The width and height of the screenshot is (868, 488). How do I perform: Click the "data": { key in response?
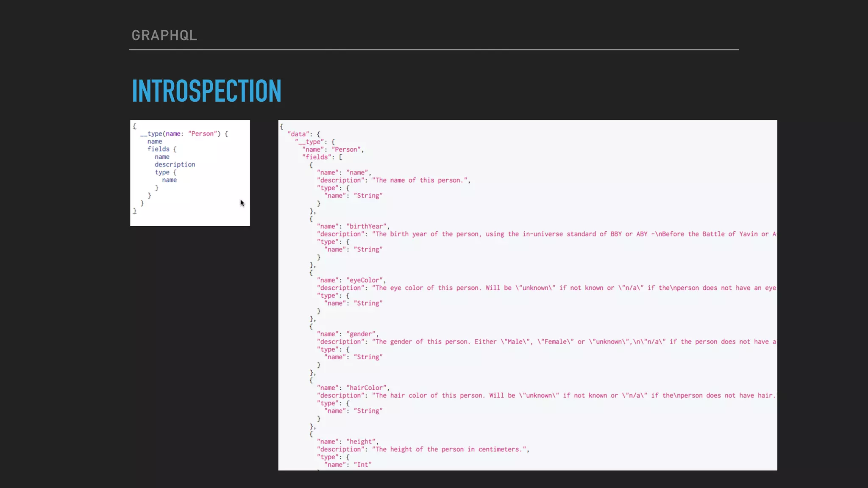tap(303, 134)
